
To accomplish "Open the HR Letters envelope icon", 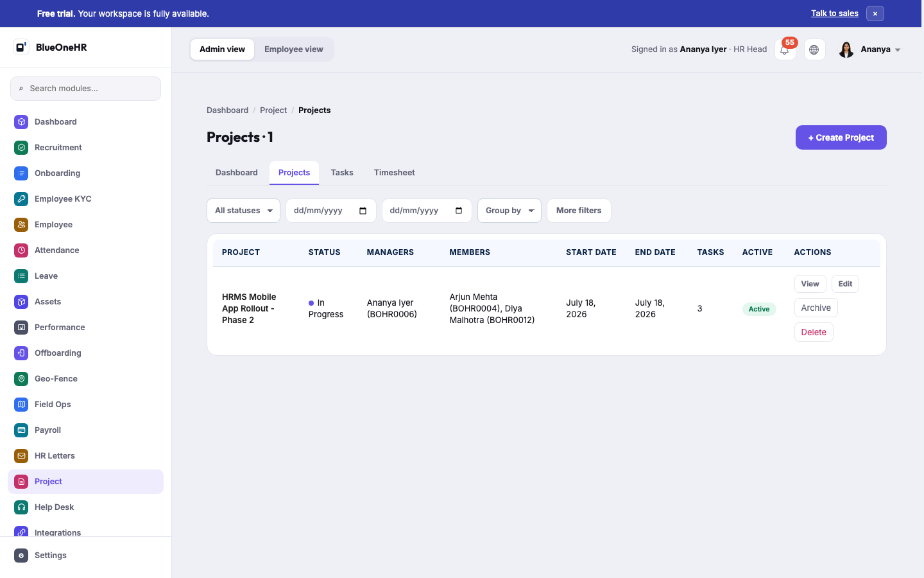I will 21,456.
